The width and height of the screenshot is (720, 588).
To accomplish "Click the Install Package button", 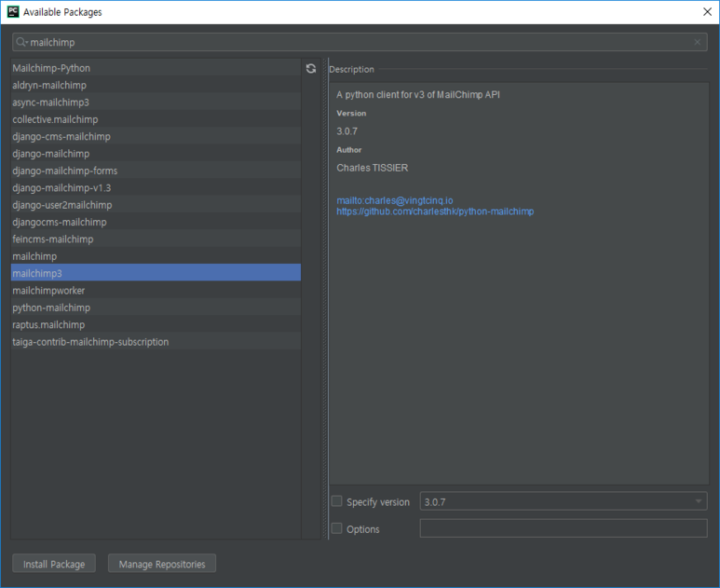I will [x=54, y=564].
